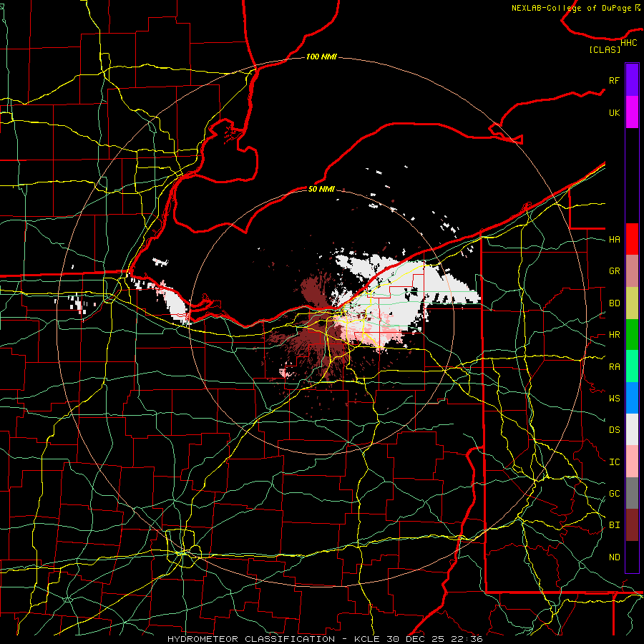644x644 pixels.
Task: Select the RA legend label
Action: (614, 367)
